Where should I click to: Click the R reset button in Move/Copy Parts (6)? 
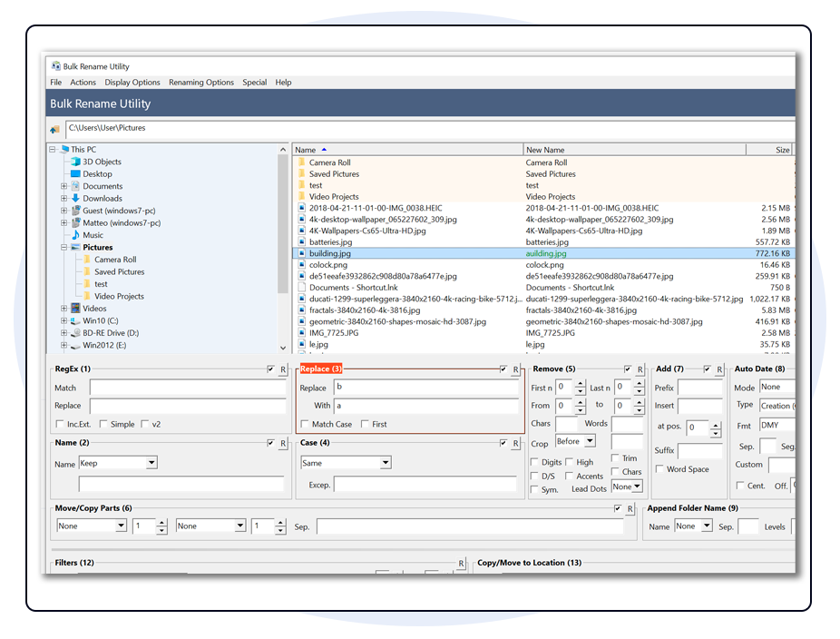pyautogui.click(x=630, y=508)
